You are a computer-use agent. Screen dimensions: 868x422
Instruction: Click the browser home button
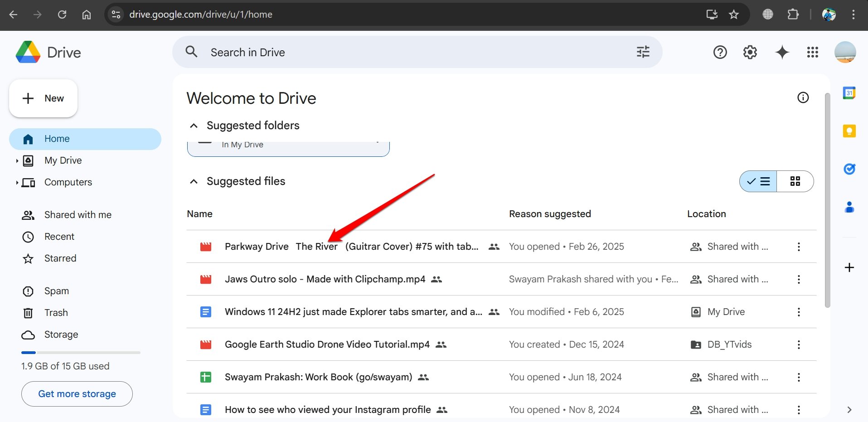point(86,15)
